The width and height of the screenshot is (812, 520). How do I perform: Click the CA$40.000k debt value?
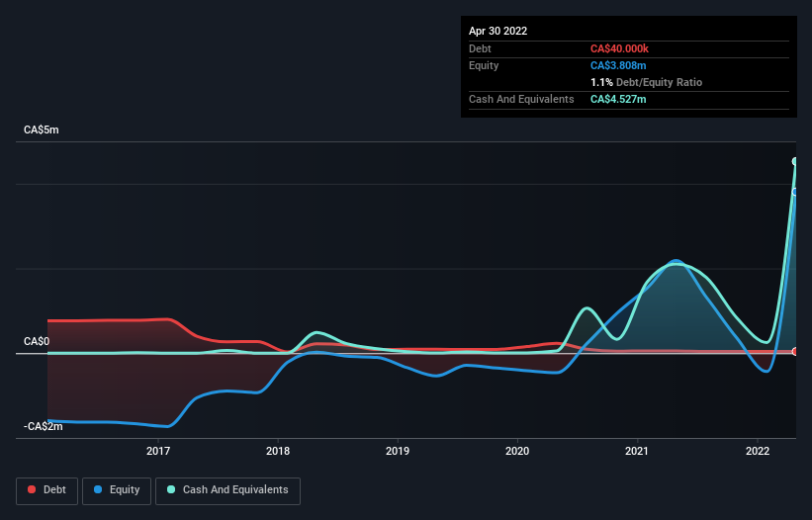[x=619, y=48]
